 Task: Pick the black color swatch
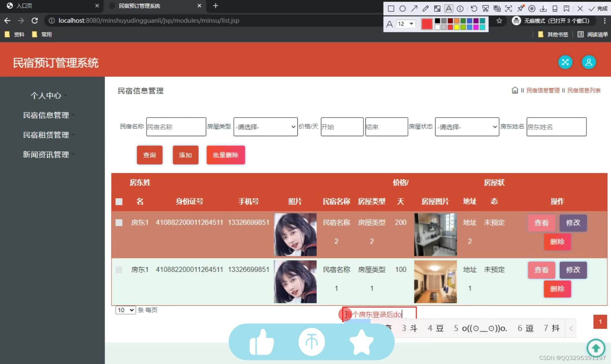[x=437, y=21]
